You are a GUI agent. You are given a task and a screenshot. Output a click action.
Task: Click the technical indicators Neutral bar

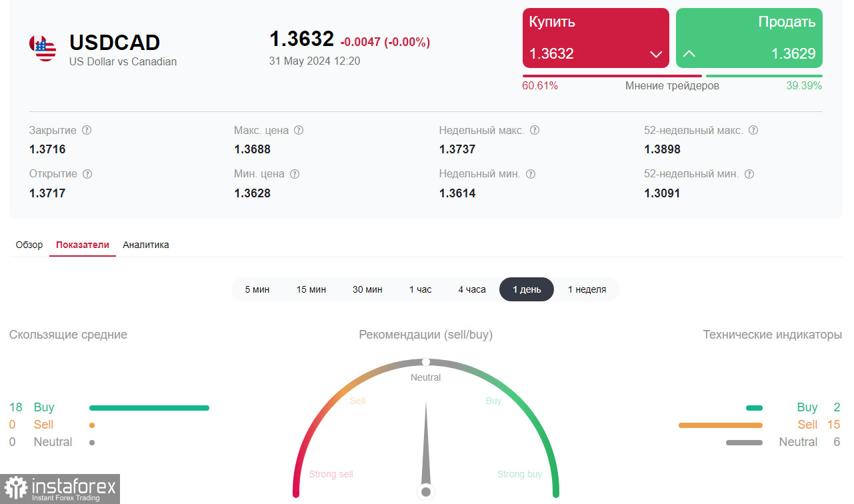click(x=744, y=442)
